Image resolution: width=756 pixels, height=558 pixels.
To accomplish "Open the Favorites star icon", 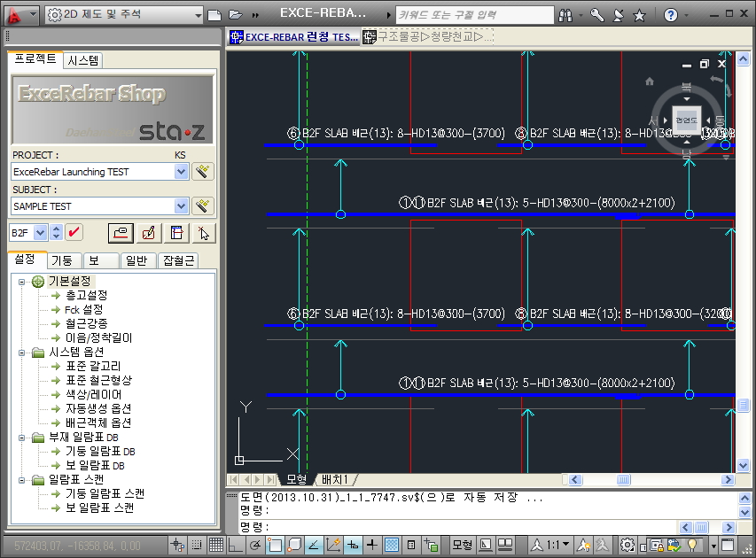I will pos(639,15).
